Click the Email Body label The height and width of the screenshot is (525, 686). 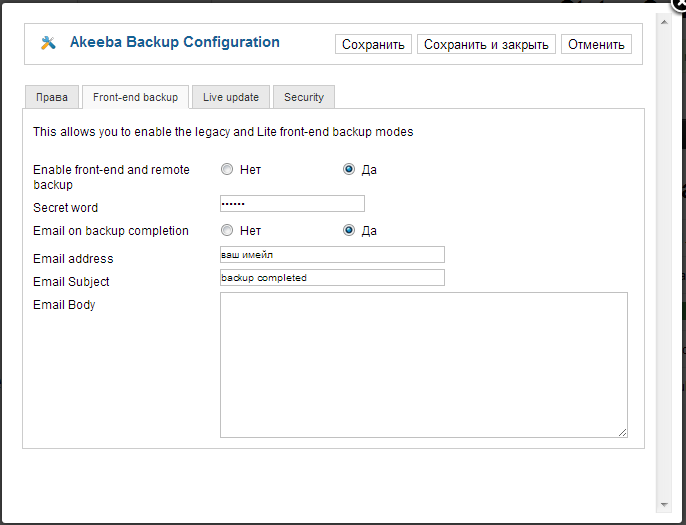[64, 304]
